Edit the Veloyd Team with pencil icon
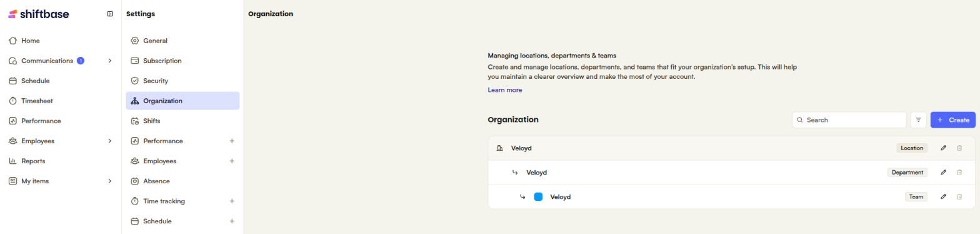Image resolution: width=980 pixels, height=234 pixels. pos(943,196)
